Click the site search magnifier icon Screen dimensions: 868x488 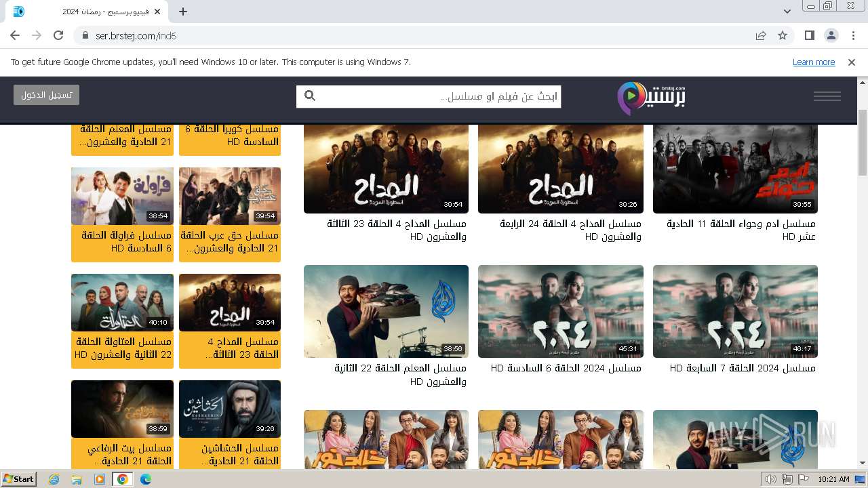pyautogui.click(x=310, y=96)
